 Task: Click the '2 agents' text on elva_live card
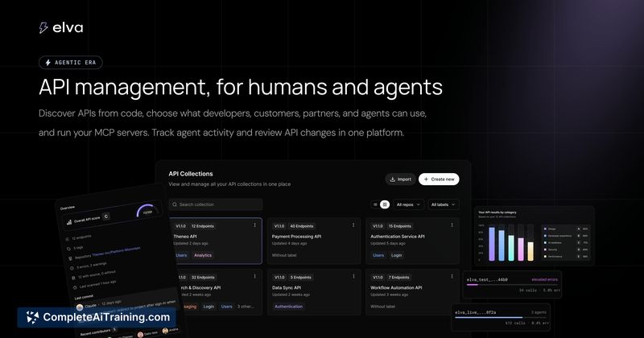[539, 312]
